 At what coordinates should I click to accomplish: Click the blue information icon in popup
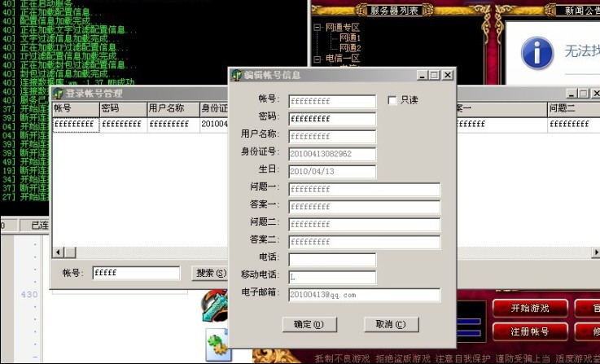click(x=536, y=51)
